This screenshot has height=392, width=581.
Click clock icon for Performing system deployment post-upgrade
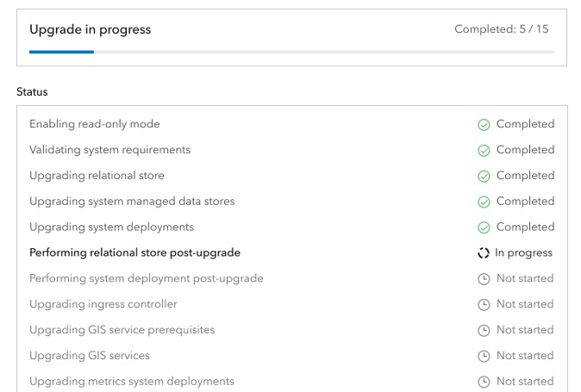(x=484, y=279)
